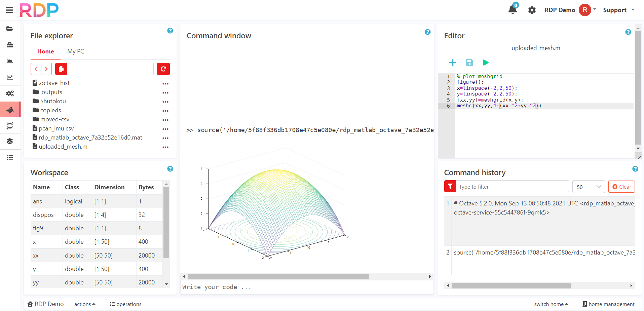
Task: Click the notifications bell icon
Action: [x=513, y=9]
